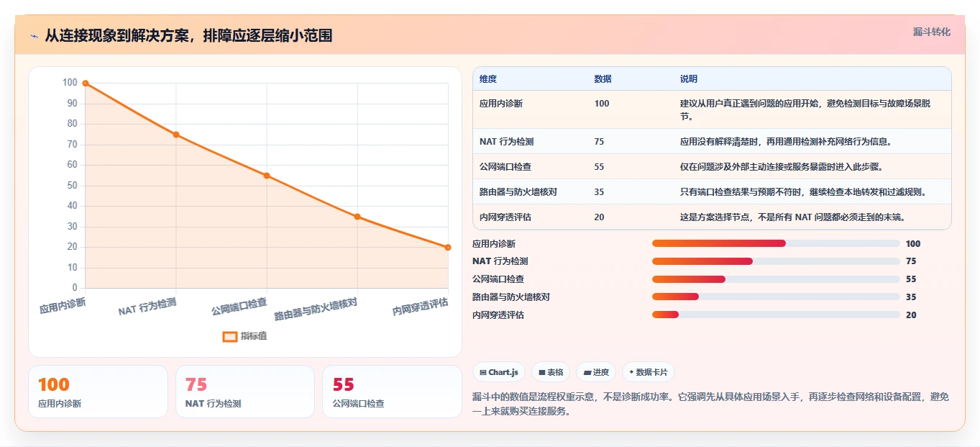Click the description starting 建议从用户真正遇到问题
Viewport: 980px width, 447px height.
(805, 110)
